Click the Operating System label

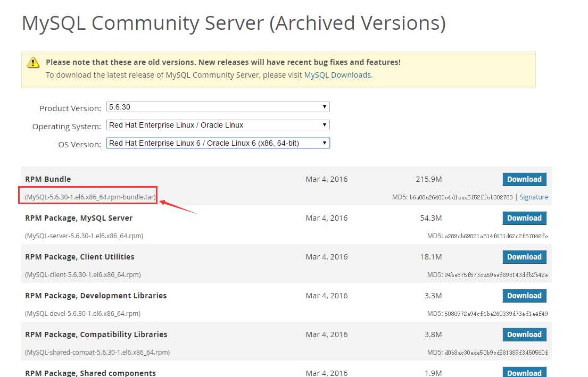[67, 127]
